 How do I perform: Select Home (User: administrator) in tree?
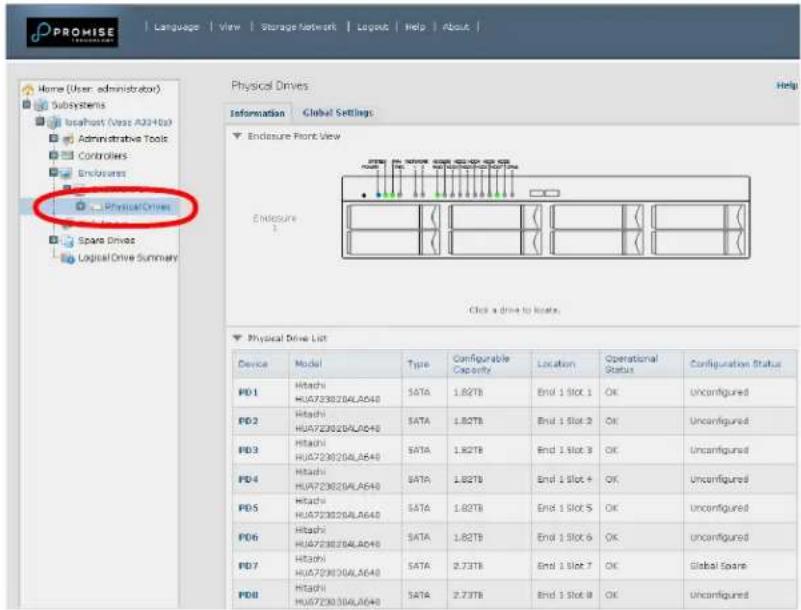tap(99, 89)
